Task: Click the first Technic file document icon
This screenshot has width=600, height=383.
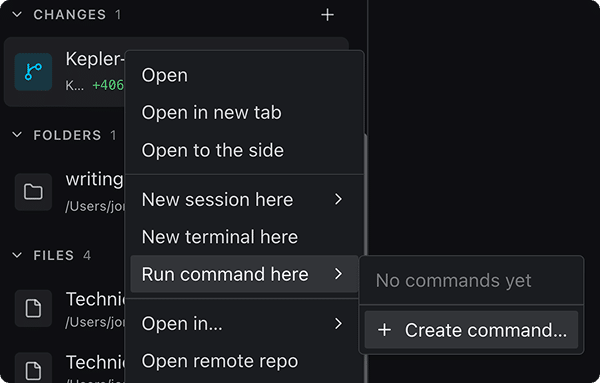Action: coord(33,308)
